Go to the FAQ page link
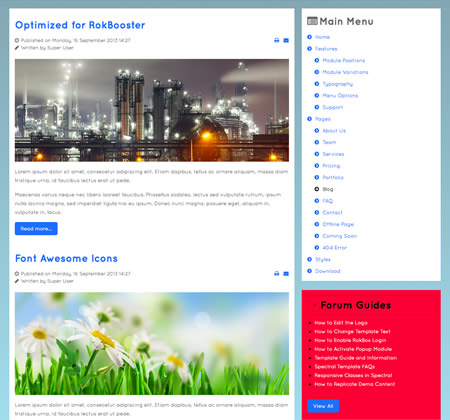 (x=327, y=201)
